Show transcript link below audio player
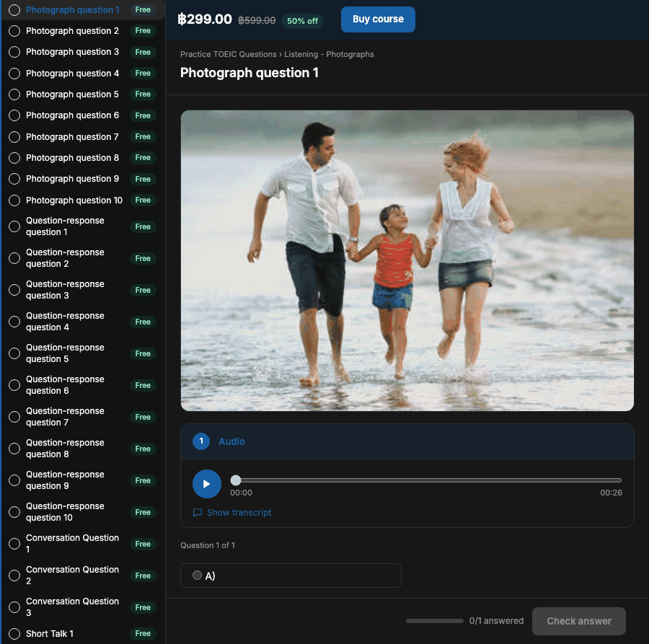The height and width of the screenshot is (644, 649). tap(239, 513)
